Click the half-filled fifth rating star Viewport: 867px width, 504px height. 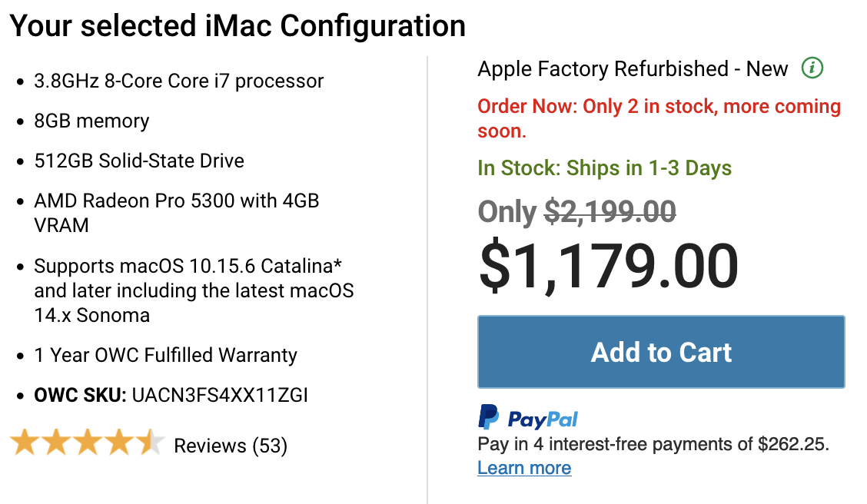[151, 443]
